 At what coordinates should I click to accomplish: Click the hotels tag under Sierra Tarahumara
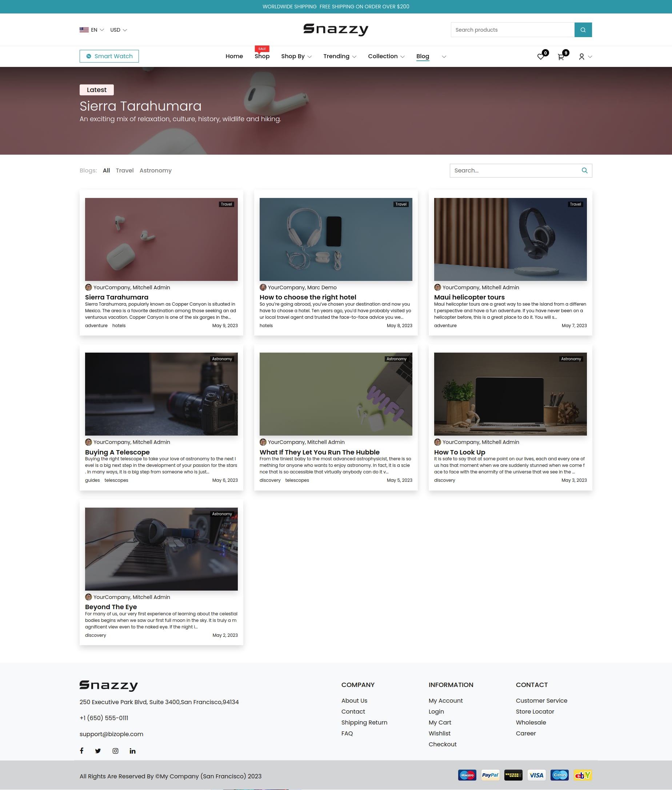click(119, 326)
